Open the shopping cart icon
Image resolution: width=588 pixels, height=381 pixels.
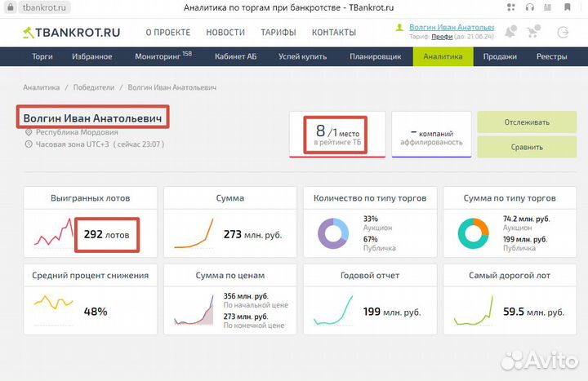click(536, 33)
